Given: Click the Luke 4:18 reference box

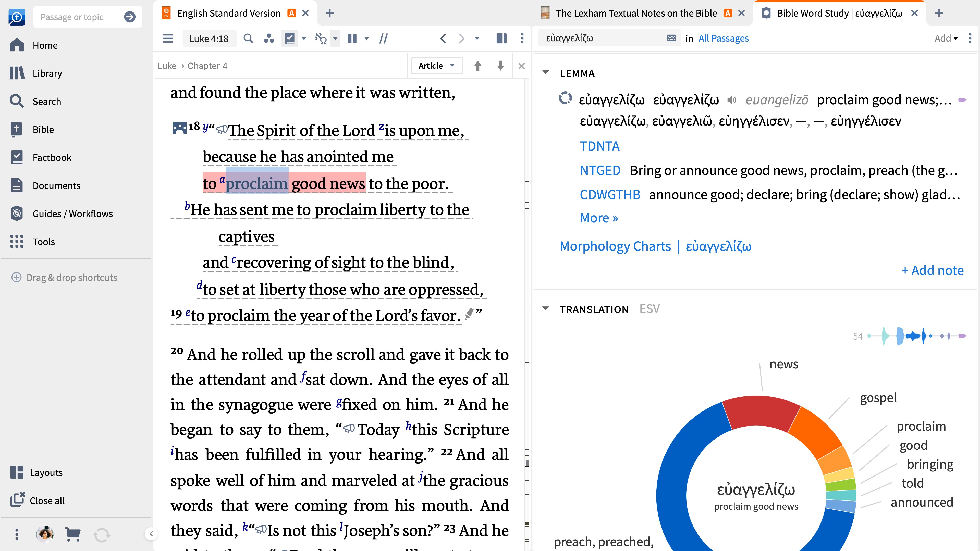Looking at the screenshot, I should pos(209,39).
